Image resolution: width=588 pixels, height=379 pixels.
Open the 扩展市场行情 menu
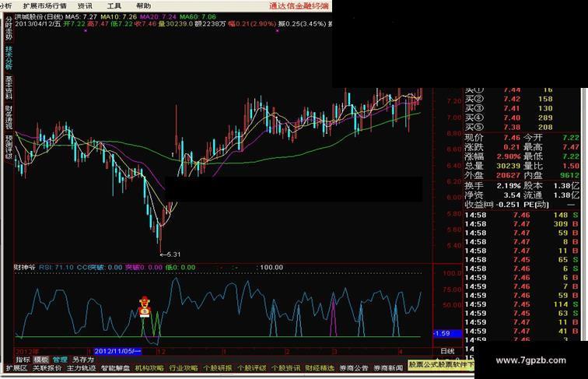45,5
